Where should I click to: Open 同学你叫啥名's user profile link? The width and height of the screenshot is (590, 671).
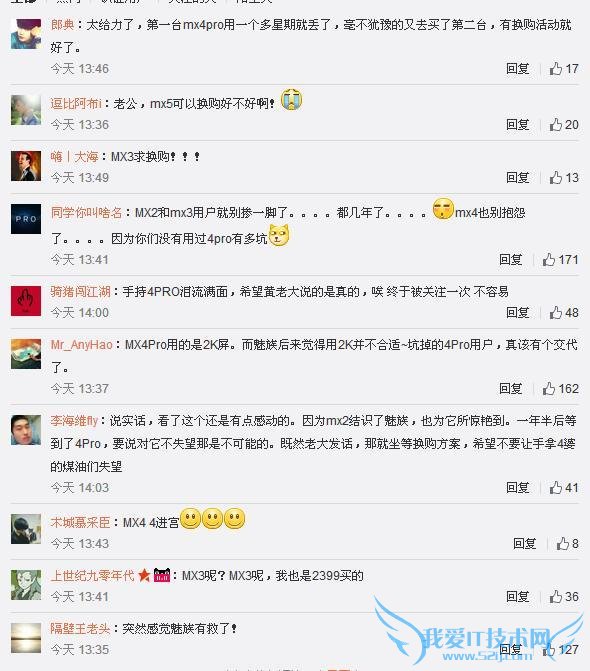[x=86, y=213]
